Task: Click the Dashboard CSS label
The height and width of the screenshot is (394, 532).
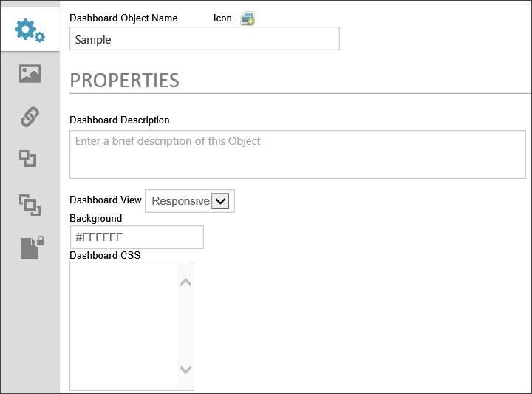Action: 104,255
